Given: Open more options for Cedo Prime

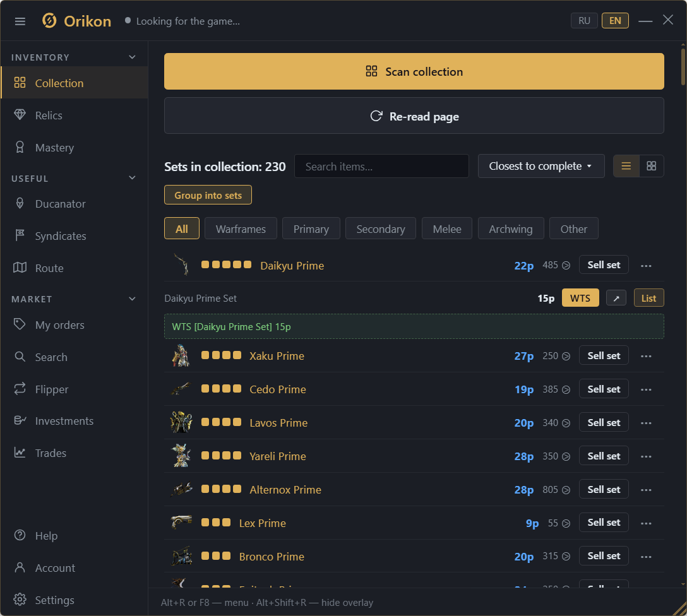Looking at the screenshot, I should pyautogui.click(x=646, y=389).
